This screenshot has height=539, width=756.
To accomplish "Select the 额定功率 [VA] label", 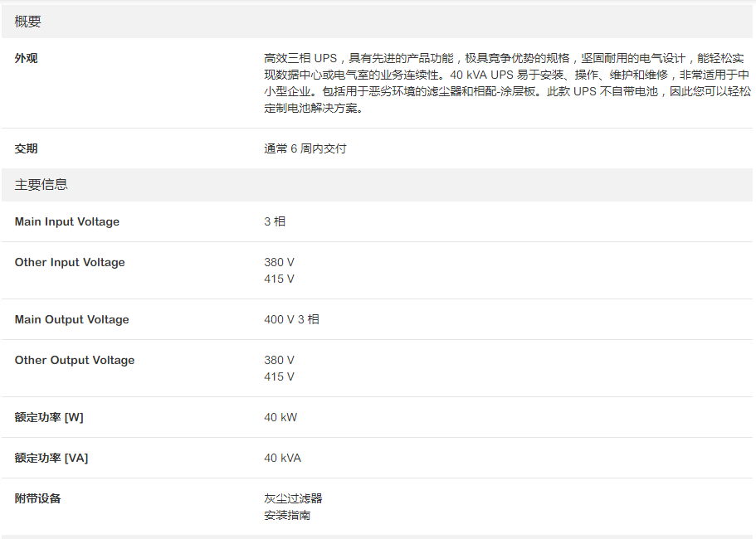I will point(51,458).
